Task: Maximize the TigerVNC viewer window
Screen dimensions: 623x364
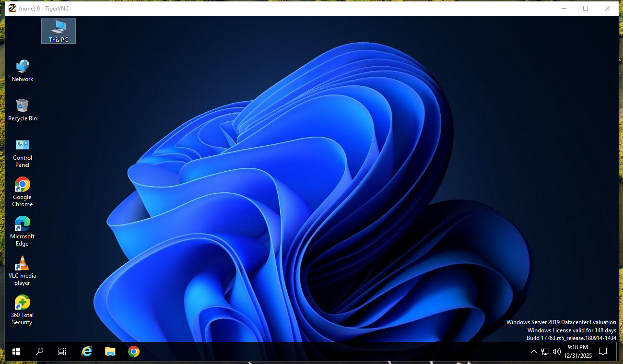Action: click(586, 8)
